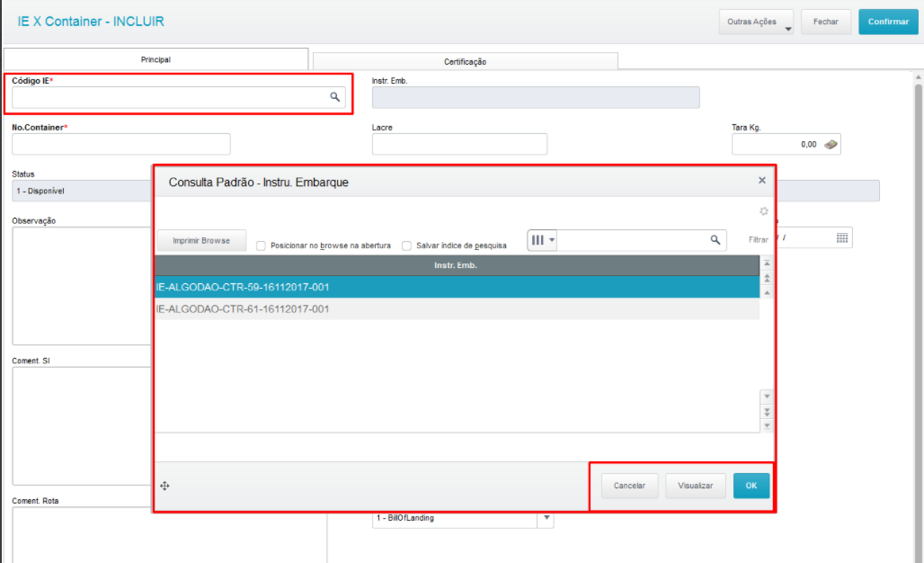Move down one row in Instr. Emb. list
The image size is (924, 563).
(x=767, y=396)
